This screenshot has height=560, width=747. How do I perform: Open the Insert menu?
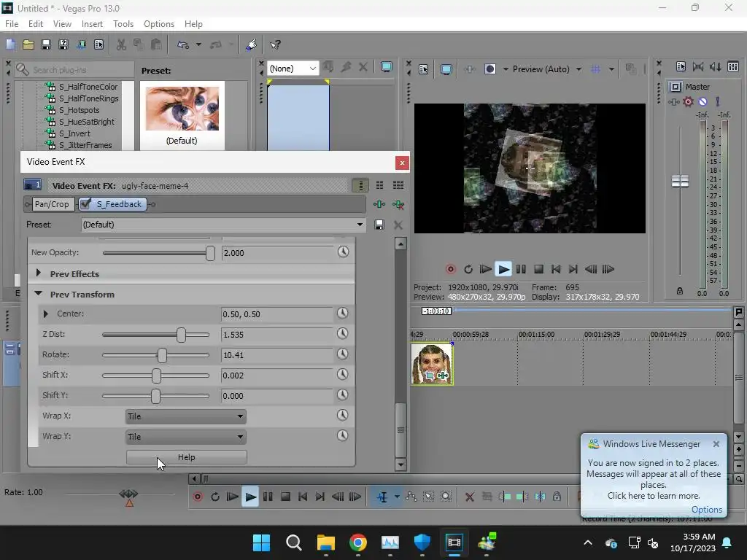(x=92, y=24)
